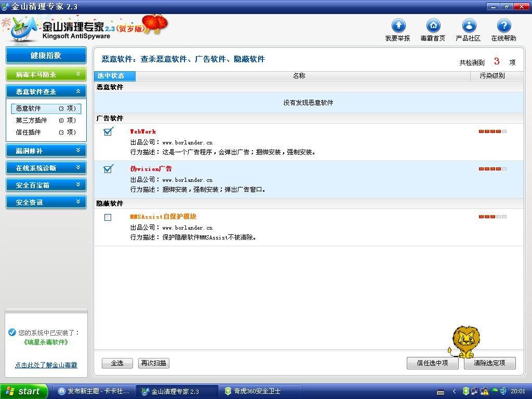This screenshot has height=399, width=532.
Task: Click the green umbrella tray icon
Action: point(495,391)
